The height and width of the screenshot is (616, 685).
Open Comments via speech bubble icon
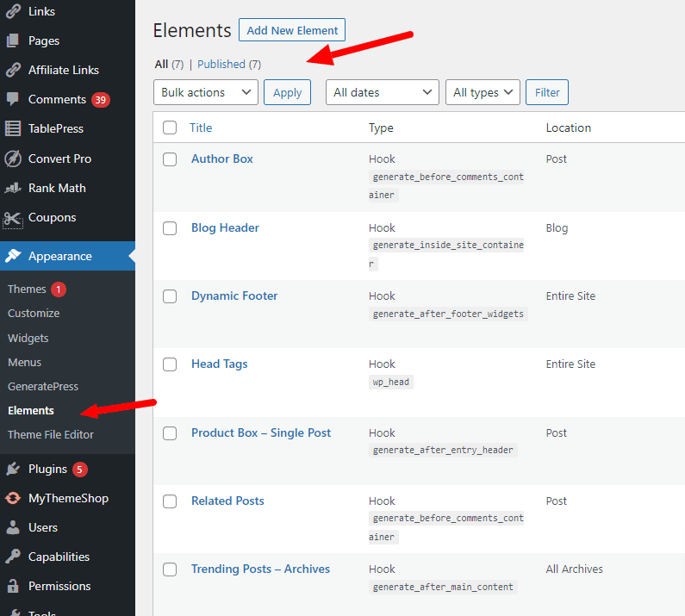click(13, 99)
